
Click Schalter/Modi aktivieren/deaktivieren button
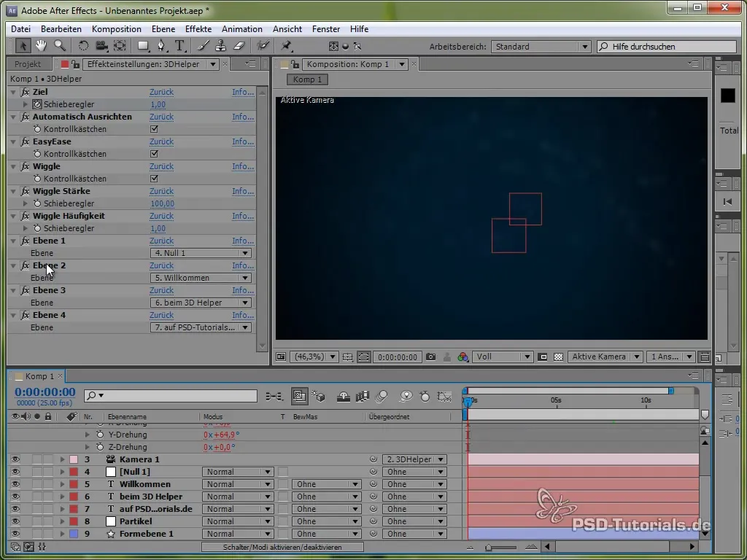(x=282, y=547)
